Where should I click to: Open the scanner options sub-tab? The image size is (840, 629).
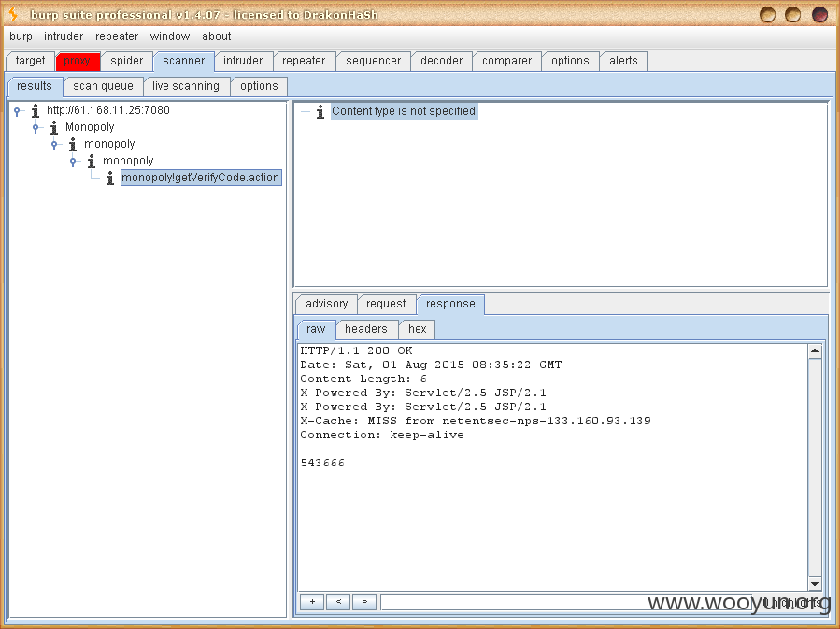259,86
